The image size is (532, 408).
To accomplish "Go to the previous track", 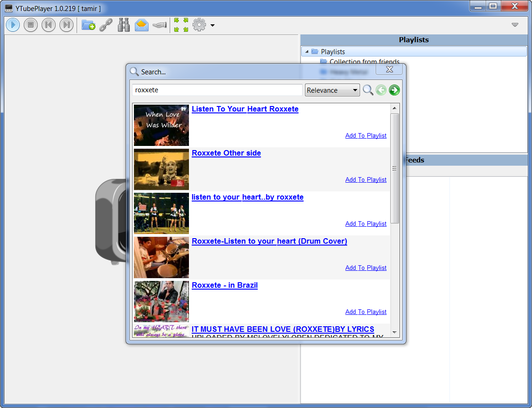I will click(49, 25).
